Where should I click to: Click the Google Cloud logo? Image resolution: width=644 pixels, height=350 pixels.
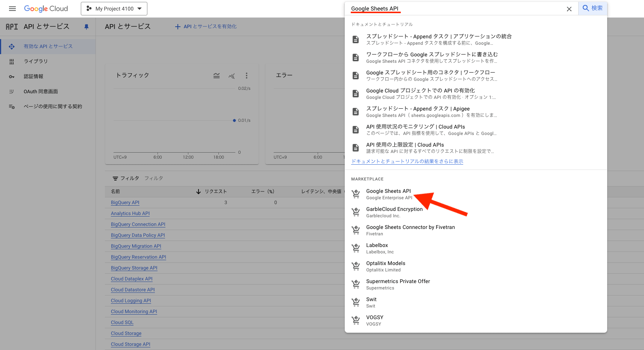(x=46, y=8)
